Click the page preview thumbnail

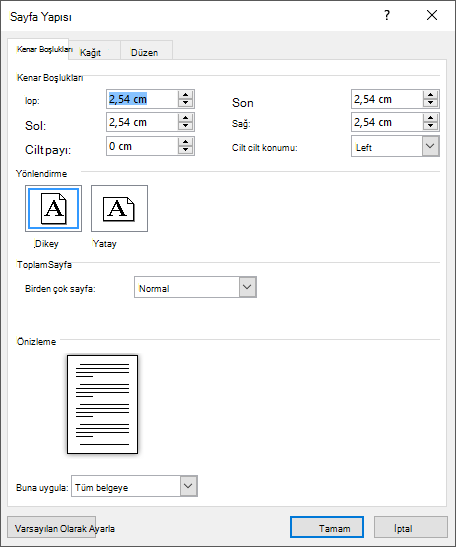103,405
